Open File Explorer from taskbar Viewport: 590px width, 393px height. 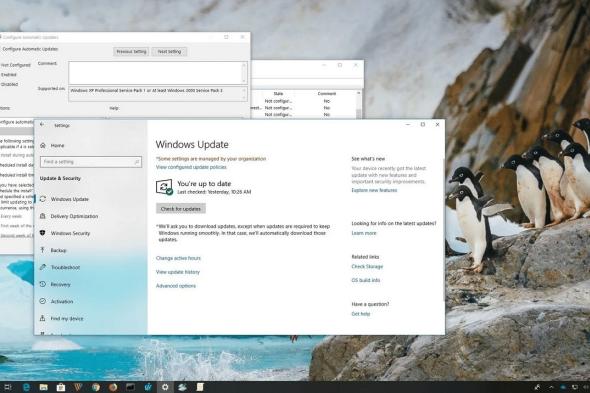(x=44, y=387)
